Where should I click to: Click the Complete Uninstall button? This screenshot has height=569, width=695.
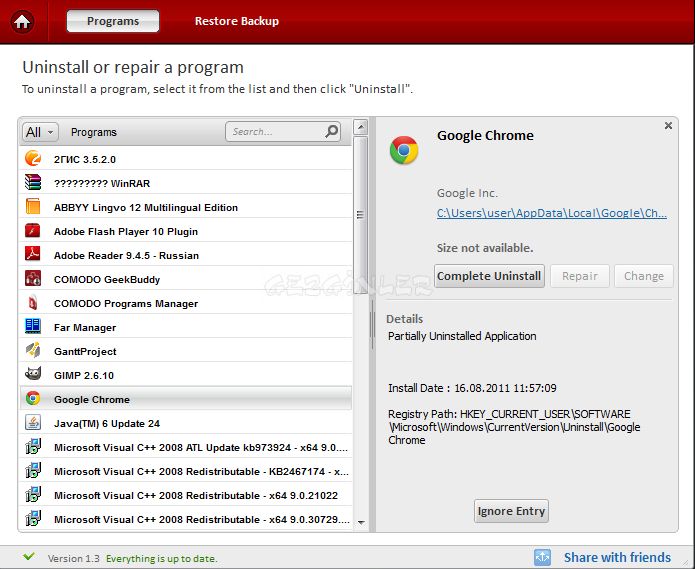click(x=489, y=276)
